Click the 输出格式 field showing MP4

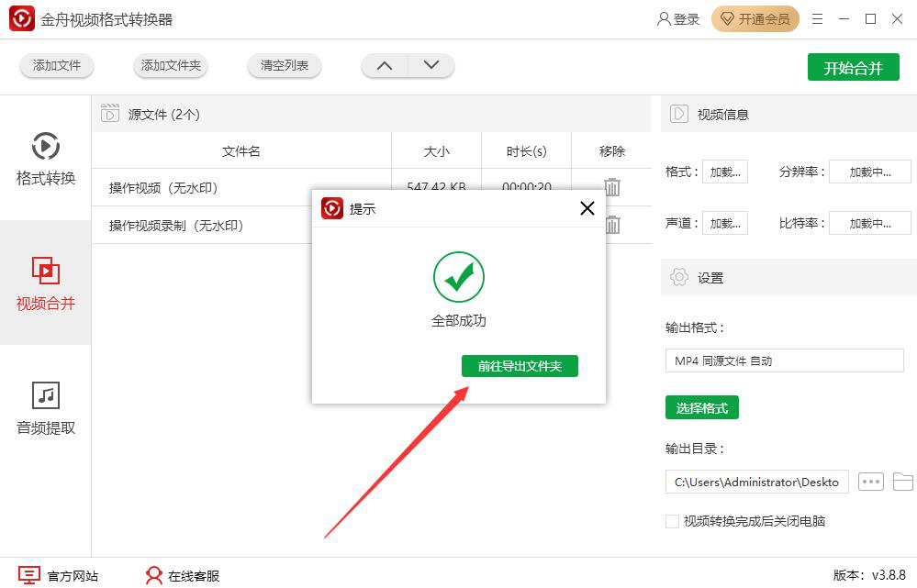point(785,361)
